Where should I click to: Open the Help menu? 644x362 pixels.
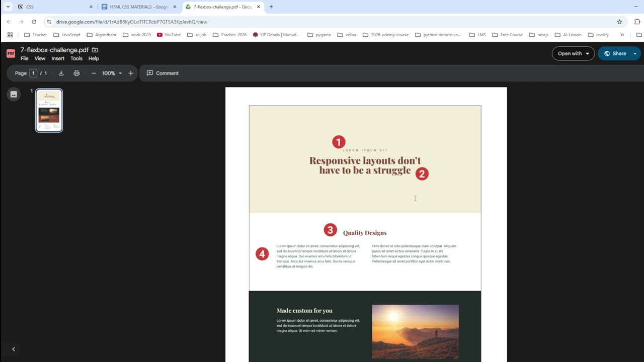[x=94, y=58]
